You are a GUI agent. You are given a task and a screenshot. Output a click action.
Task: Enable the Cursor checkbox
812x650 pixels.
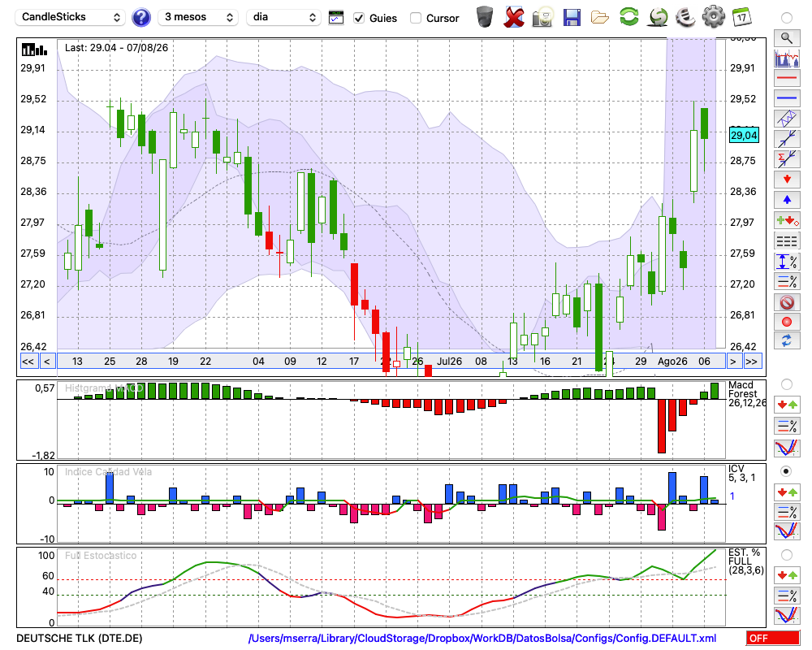tap(415, 18)
